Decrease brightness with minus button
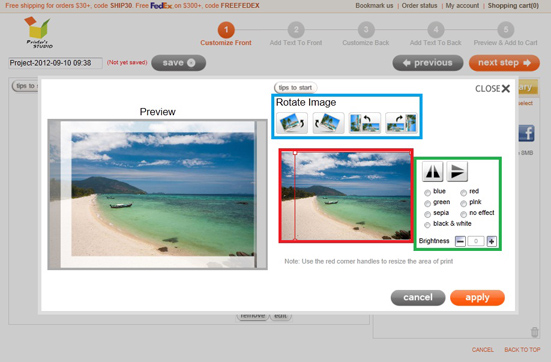This screenshot has width=551, height=362. [x=460, y=241]
